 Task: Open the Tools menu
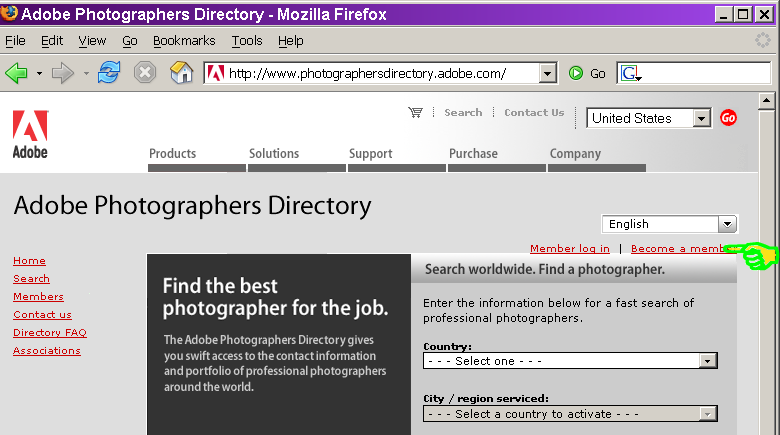click(246, 41)
